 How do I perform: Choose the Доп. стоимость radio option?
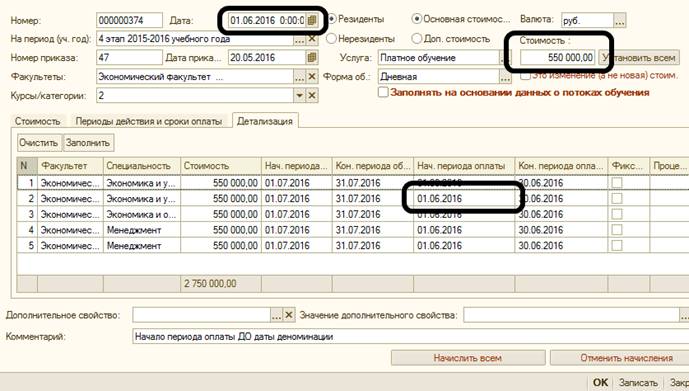(417, 39)
